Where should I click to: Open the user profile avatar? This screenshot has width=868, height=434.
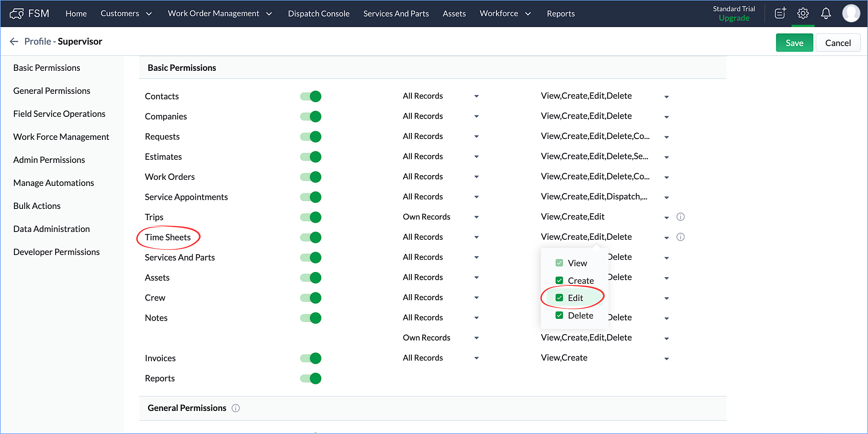851,13
